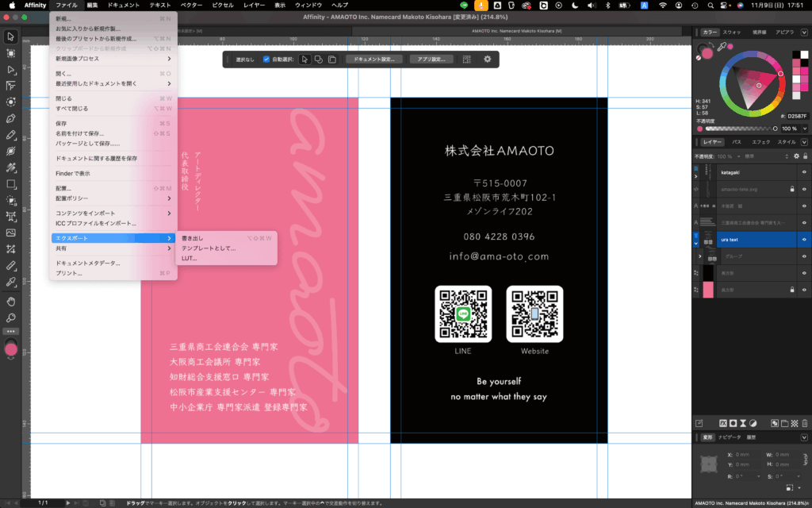Click 名前を付けて保存 in File menu
Screen dimensions: 812x508
79,133
